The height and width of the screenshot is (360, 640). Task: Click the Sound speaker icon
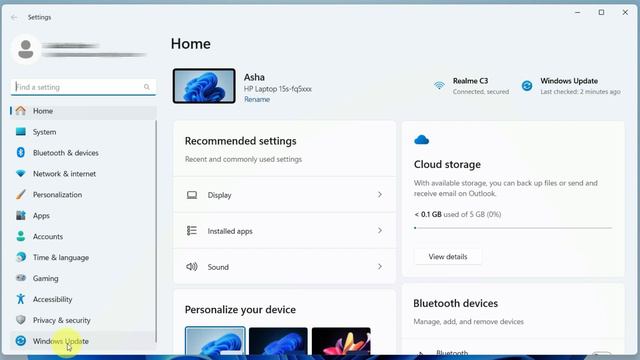pos(192,267)
